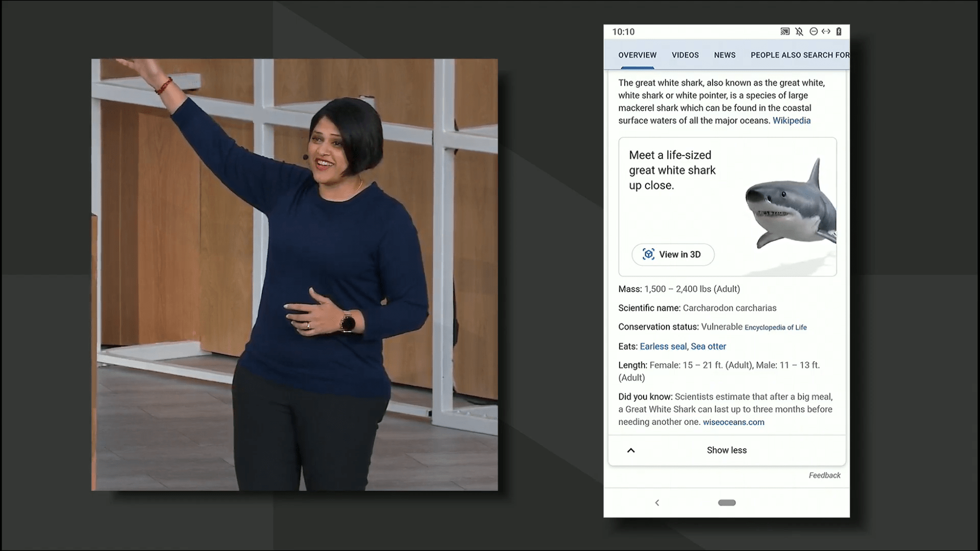Click the 'Did you know' fact paragraph
980x551 pixels.
[725, 409]
